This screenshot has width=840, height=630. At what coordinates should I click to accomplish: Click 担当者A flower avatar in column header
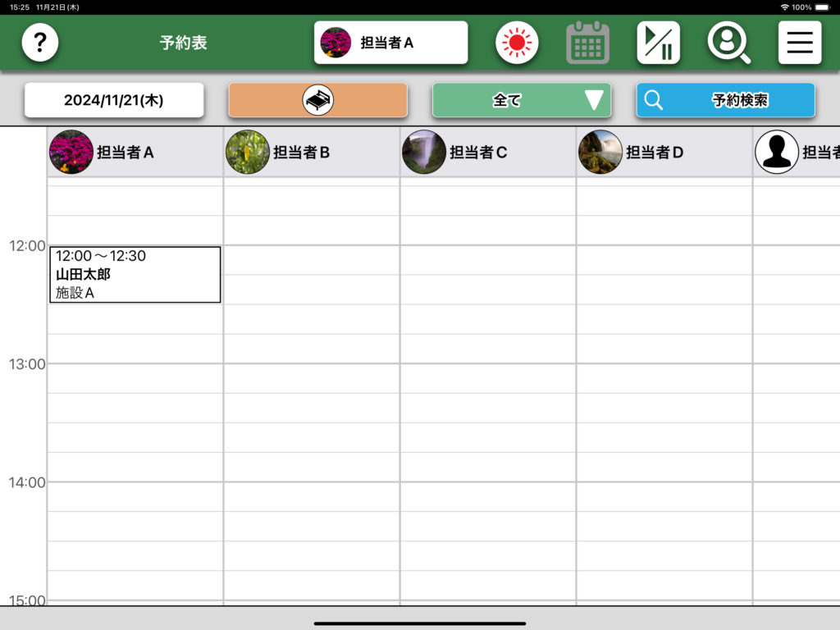pyautogui.click(x=71, y=152)
